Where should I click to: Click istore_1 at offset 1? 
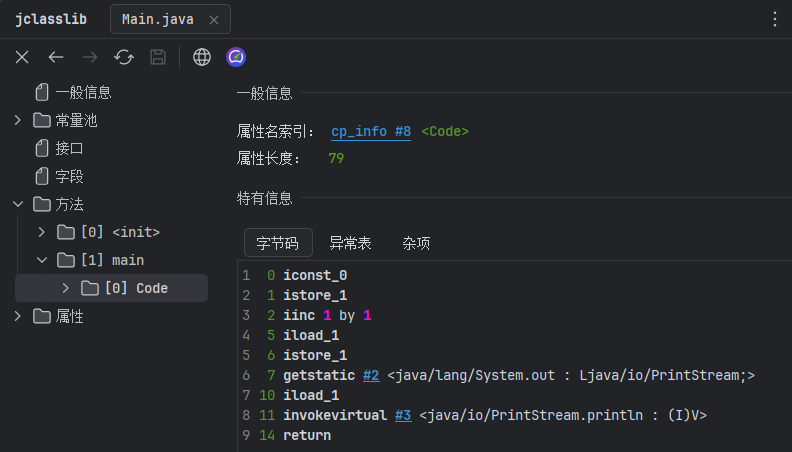(x=315, y=295)
